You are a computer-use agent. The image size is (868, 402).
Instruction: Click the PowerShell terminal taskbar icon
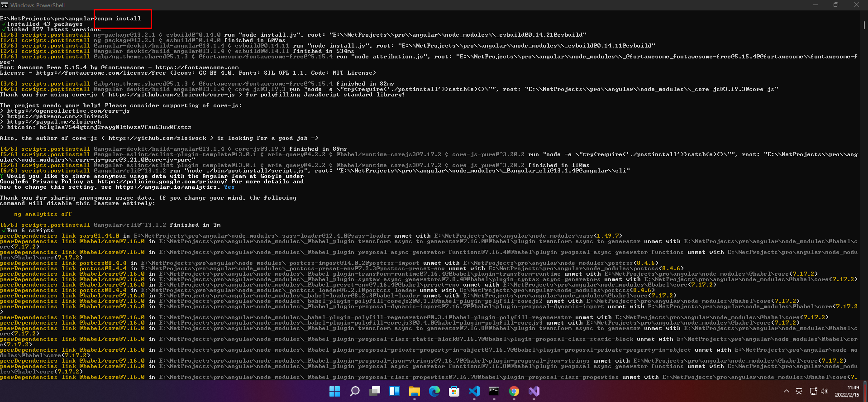pyautogui.click(x=494, y=391)
